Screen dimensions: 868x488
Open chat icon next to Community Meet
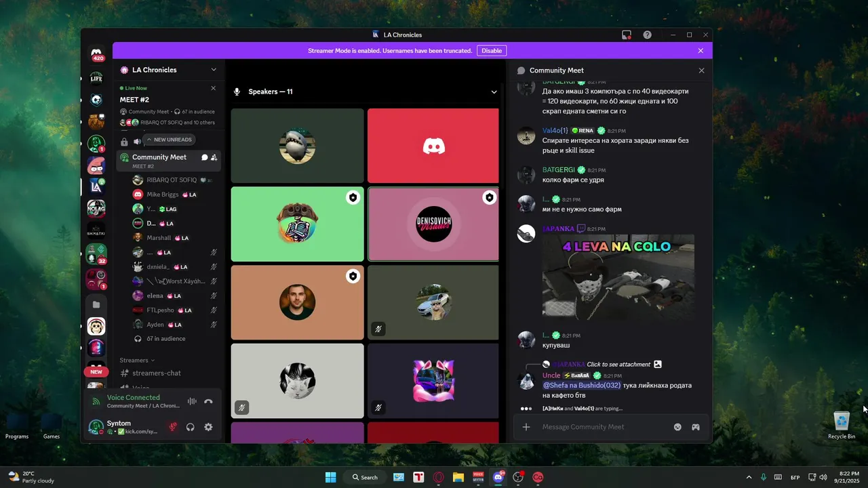[204, 157]
